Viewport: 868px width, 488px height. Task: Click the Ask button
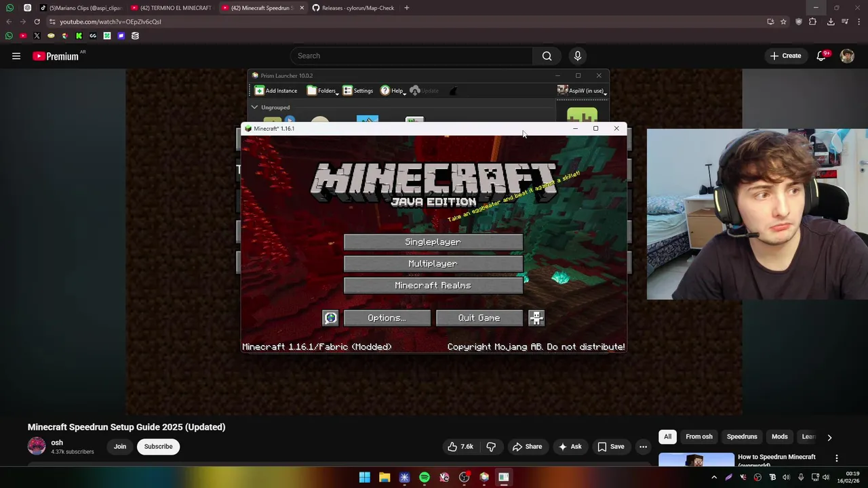[x=570, y=447]
